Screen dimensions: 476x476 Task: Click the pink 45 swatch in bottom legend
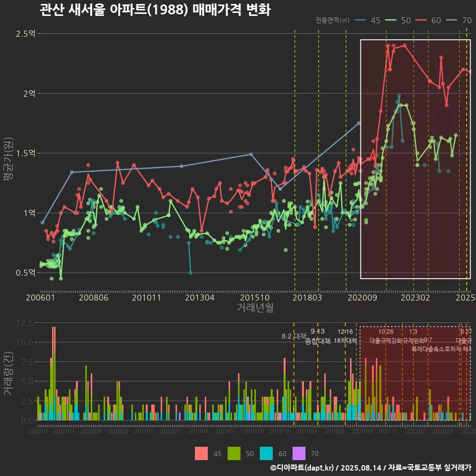tap(201, 454)
